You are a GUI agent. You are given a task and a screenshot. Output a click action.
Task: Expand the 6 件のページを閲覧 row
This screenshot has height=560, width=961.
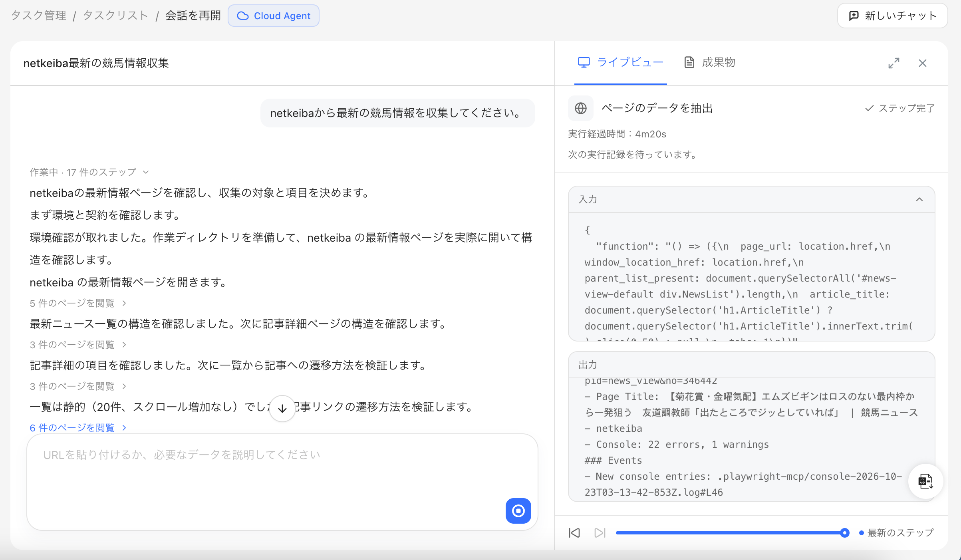tap(78, 428)
